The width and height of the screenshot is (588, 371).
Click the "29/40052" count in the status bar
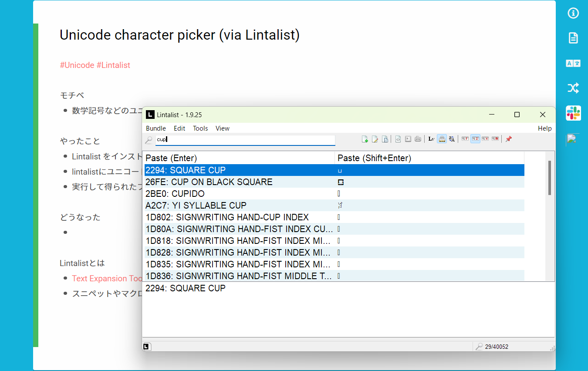[x=497, y=347]
